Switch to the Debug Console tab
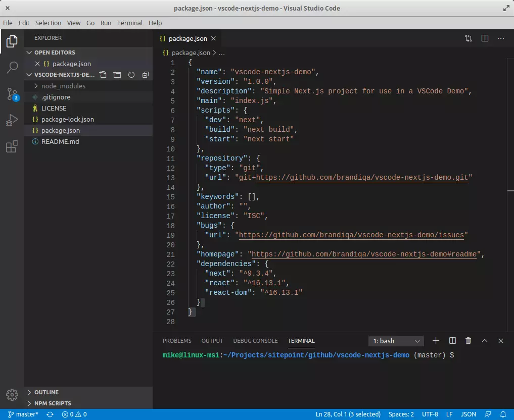This screenshot has height=420, width=514. (255, 341)
